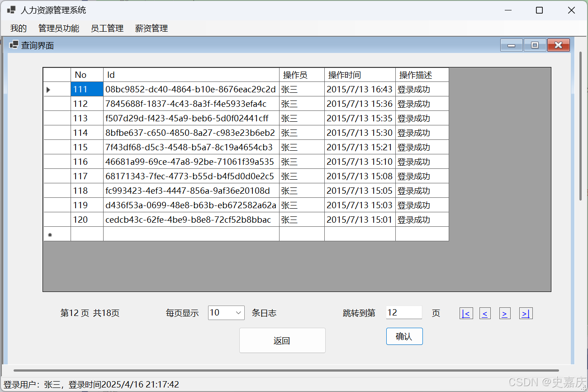Open the 员工管理 menu
The height and width of the screenshot is (392, 588).
[x=107, y=29]
